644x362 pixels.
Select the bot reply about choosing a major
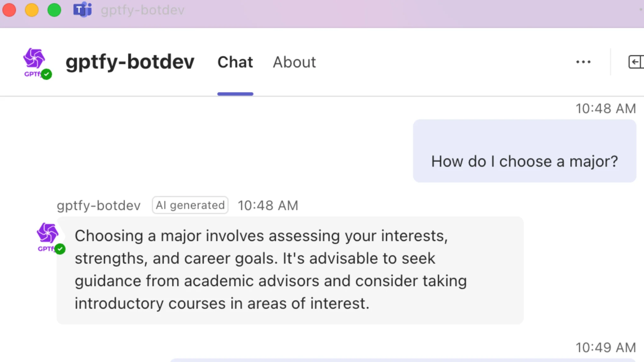pyautogui.click(x=270, y=270)
